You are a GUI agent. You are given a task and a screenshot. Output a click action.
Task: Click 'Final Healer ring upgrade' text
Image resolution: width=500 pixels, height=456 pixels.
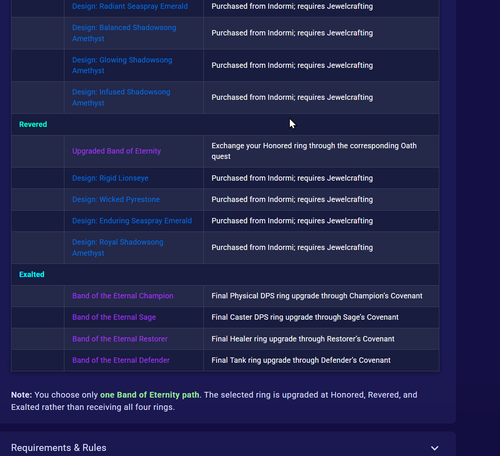pyautogui.click(x=303, y=339)
